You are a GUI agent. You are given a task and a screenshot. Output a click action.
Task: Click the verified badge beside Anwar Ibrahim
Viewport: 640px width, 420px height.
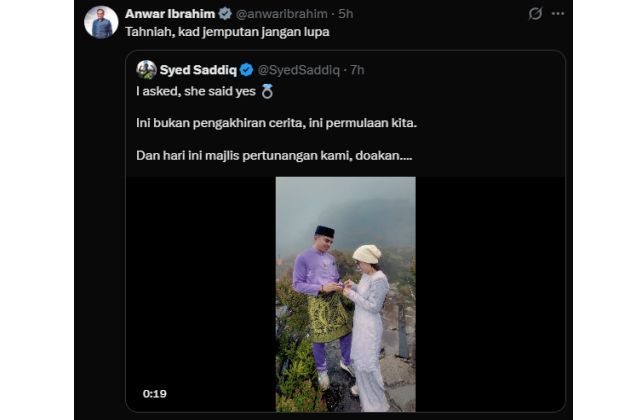click(225, 14)
